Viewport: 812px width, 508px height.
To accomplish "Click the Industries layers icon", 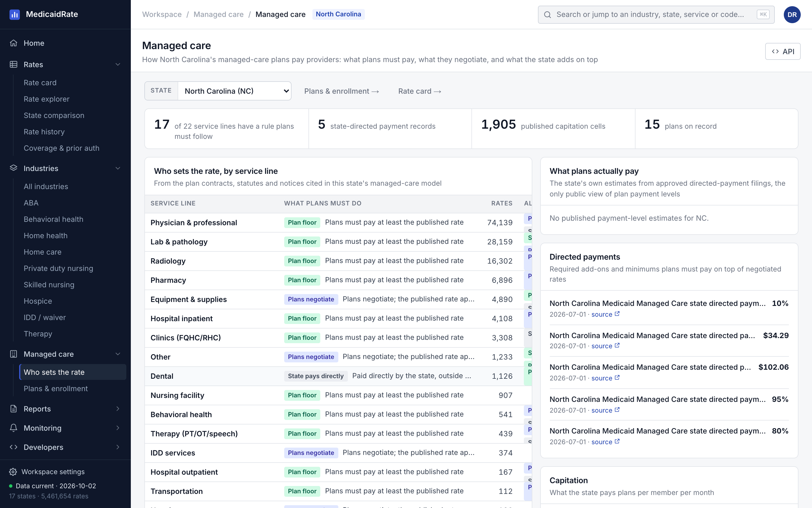I will point(14,168).
